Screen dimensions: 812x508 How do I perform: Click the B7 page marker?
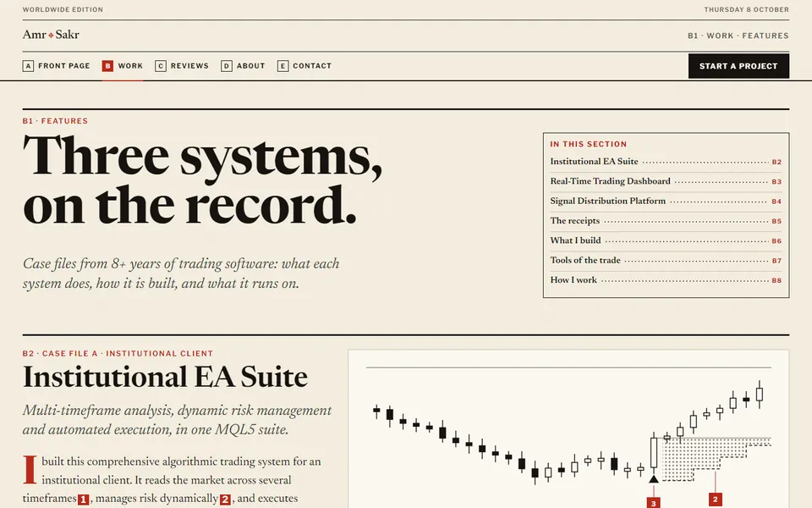(x=776, y=261)
